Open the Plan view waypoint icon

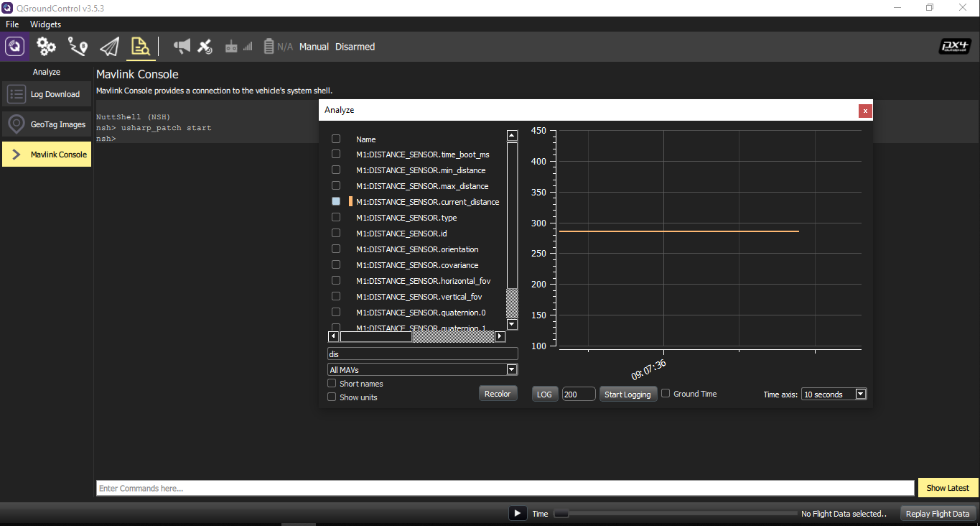point(78,47)
